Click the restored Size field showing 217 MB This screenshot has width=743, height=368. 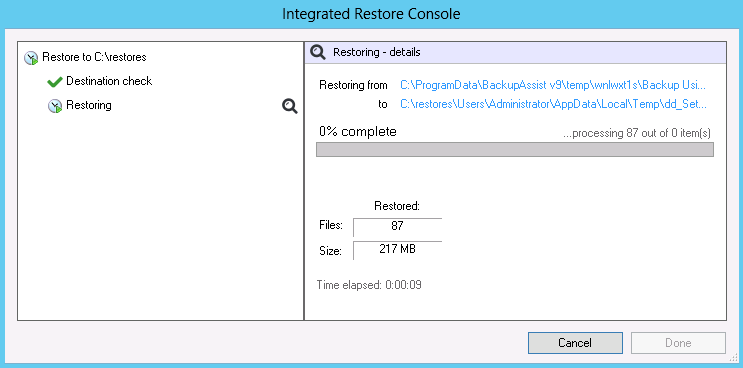click(x=398, y=250)
